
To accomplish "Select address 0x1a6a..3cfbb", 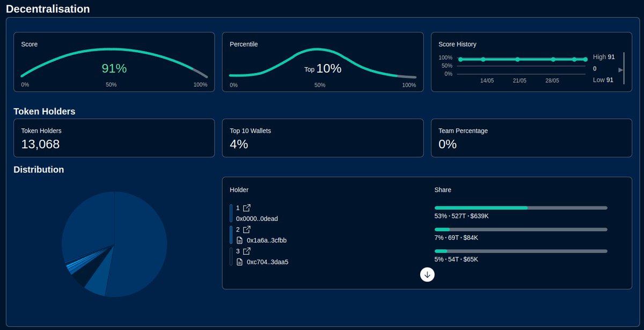I will (x=267, y=240).
